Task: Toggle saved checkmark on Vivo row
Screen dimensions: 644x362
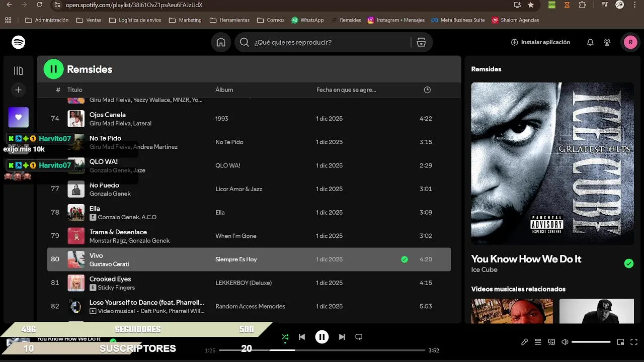Action: (x=405, y=259)
